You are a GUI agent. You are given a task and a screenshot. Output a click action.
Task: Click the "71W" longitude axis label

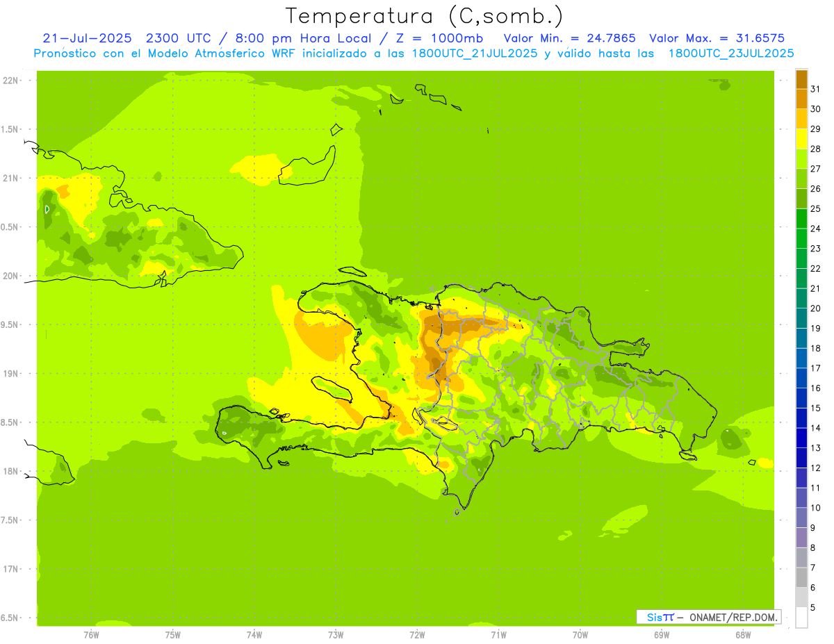click(498, 635)
